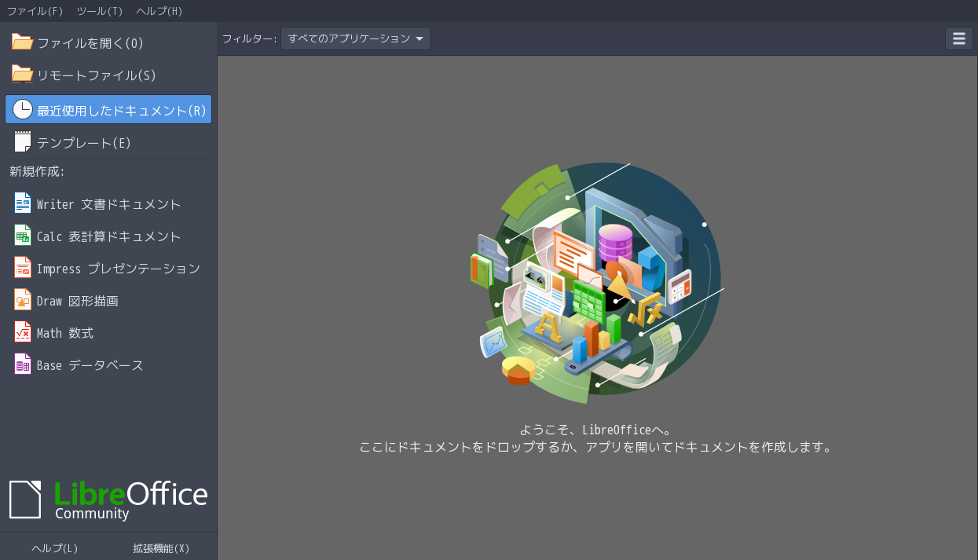Expand the フィルター application selector

pos(353,37)
